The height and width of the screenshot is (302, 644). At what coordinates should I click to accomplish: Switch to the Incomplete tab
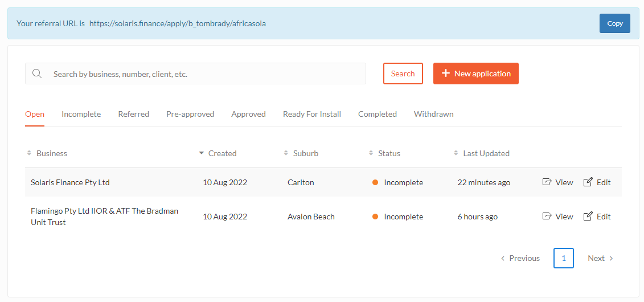[x=81, y=114]
